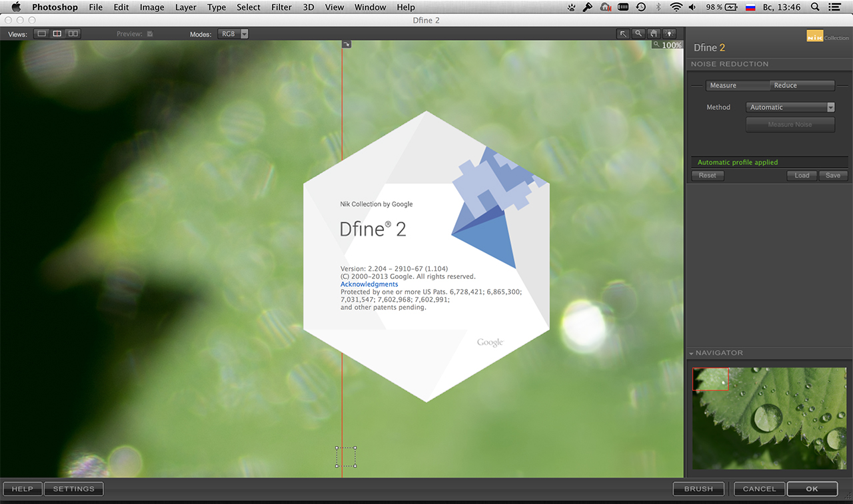Image resolution: width=853 pixels, height=504 pixels.
Task: Click the measurement rectangle on the image
Action: tap(346, 457)
